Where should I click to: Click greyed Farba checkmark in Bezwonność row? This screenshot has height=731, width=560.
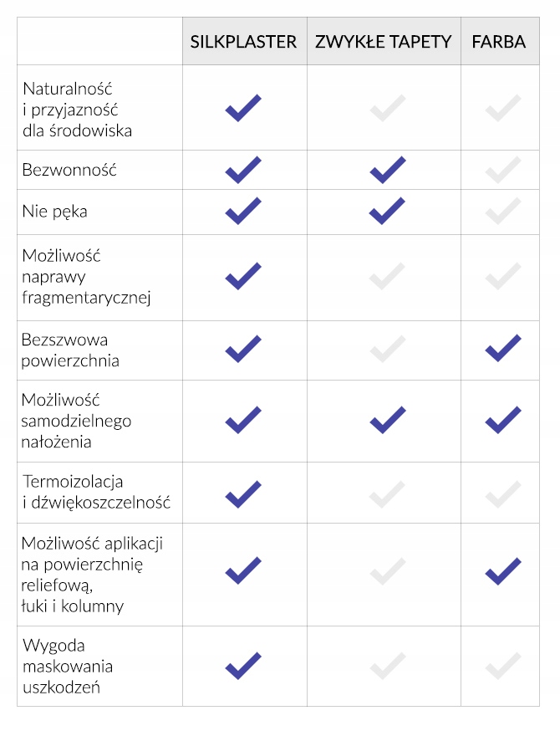[x=503, y=170]
